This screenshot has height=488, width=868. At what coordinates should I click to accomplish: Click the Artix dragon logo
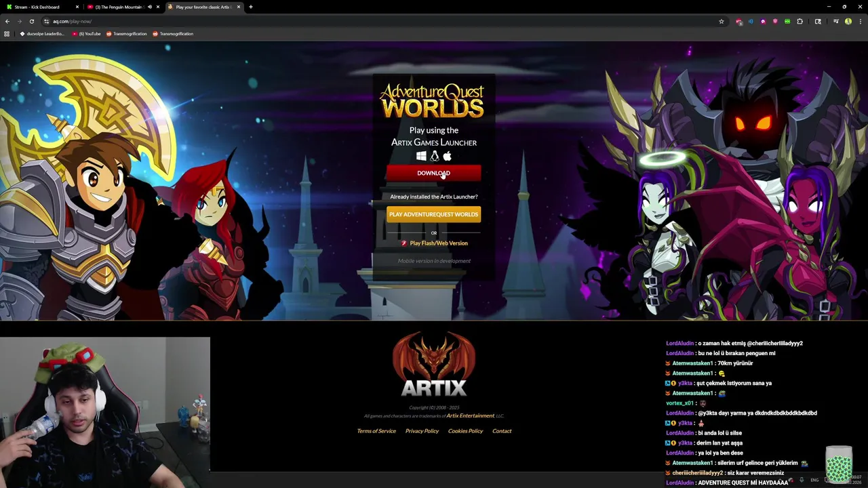[x=434, y=365]
